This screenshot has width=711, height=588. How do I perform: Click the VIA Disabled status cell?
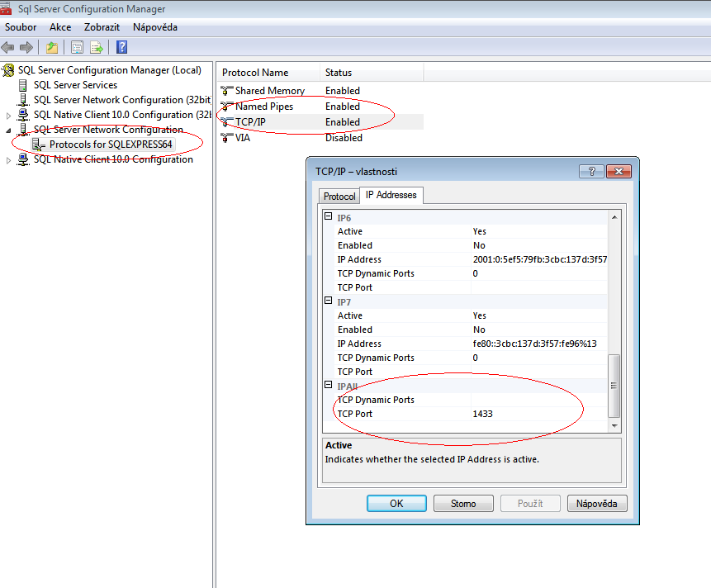pos(344,138)
